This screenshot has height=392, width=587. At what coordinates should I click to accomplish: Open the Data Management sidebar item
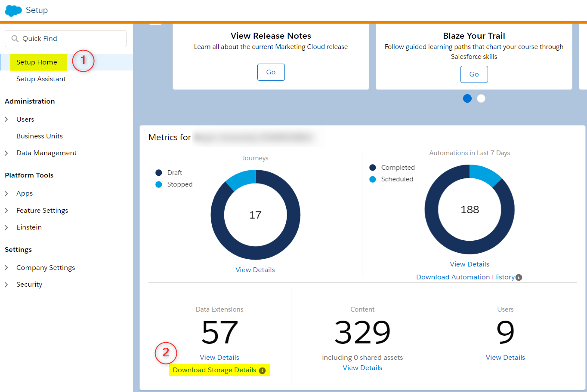[x=46, y=153]
